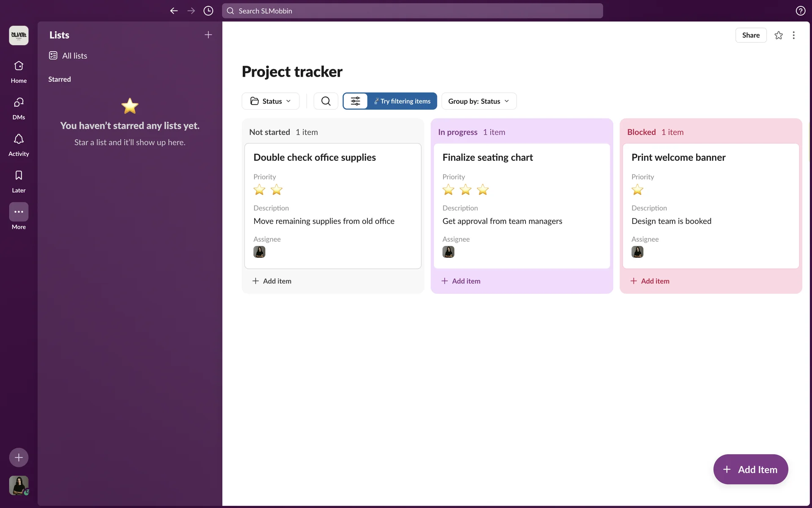
Task: Open the history clock icon
Action: [208, 11]
